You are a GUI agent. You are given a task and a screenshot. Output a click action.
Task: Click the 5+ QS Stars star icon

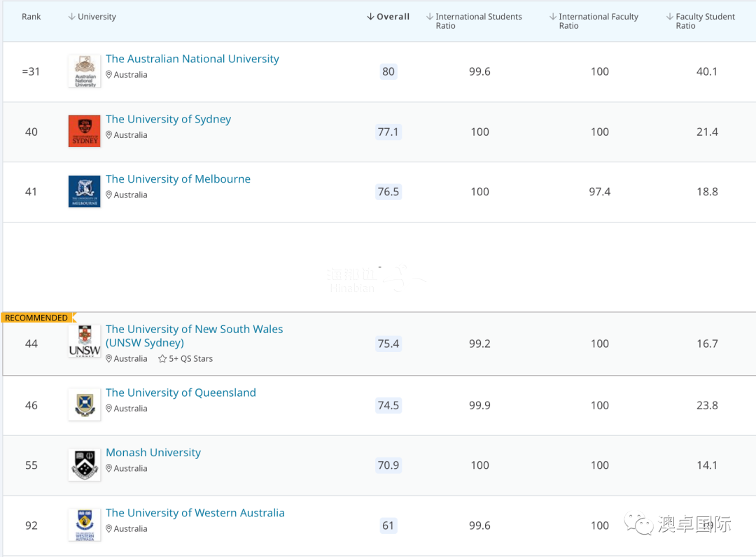(162, 358)
